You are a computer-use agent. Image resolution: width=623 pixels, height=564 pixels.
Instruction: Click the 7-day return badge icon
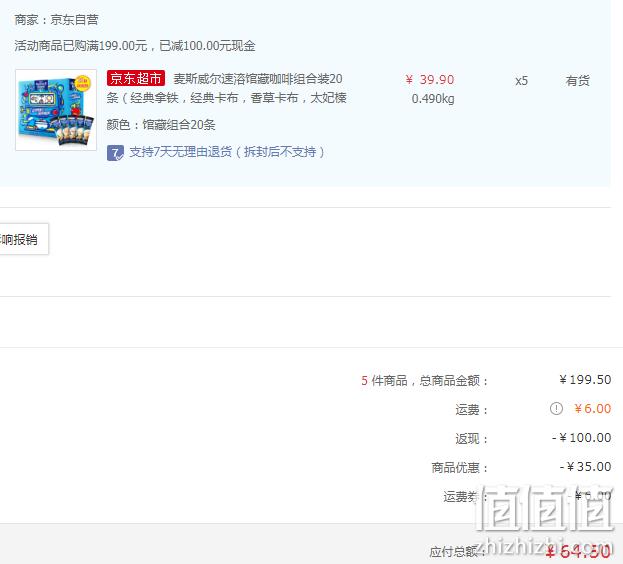click(115, 153)
